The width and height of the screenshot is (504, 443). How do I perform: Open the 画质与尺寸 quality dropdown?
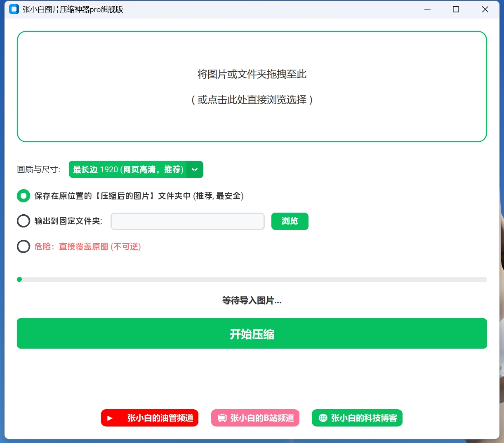point(136,169)
